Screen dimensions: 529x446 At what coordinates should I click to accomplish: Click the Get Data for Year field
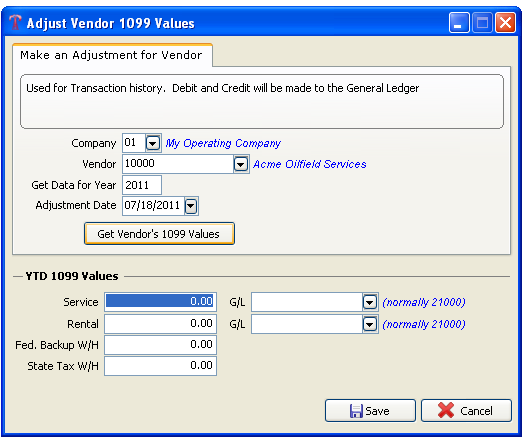[142, 185]
